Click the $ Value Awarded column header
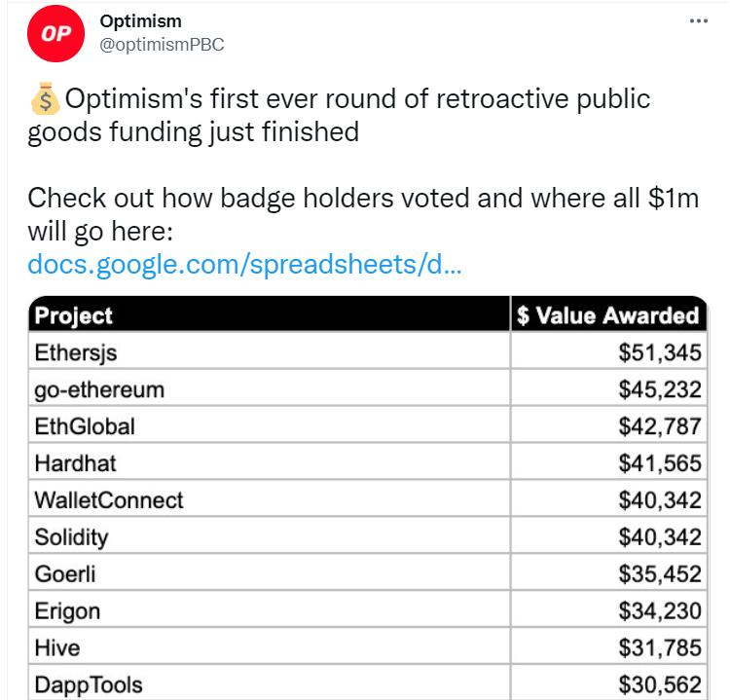 (x=608, y=315)
